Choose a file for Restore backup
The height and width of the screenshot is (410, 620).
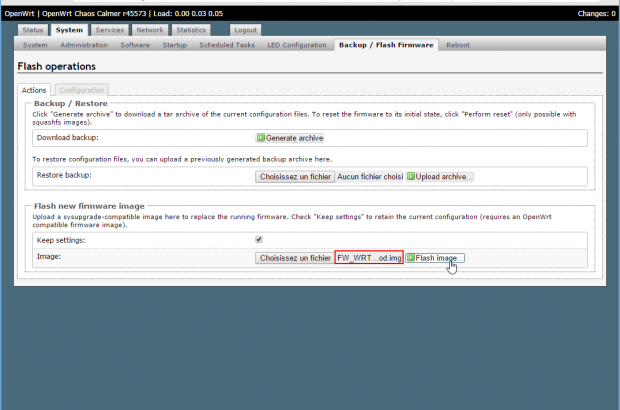click(x=294, y=176)
